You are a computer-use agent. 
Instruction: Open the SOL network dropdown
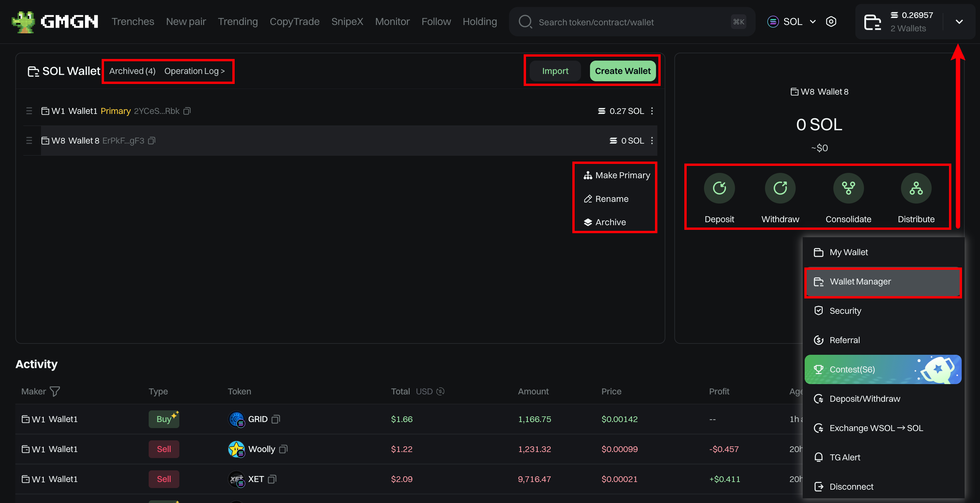tap(792, 22)
